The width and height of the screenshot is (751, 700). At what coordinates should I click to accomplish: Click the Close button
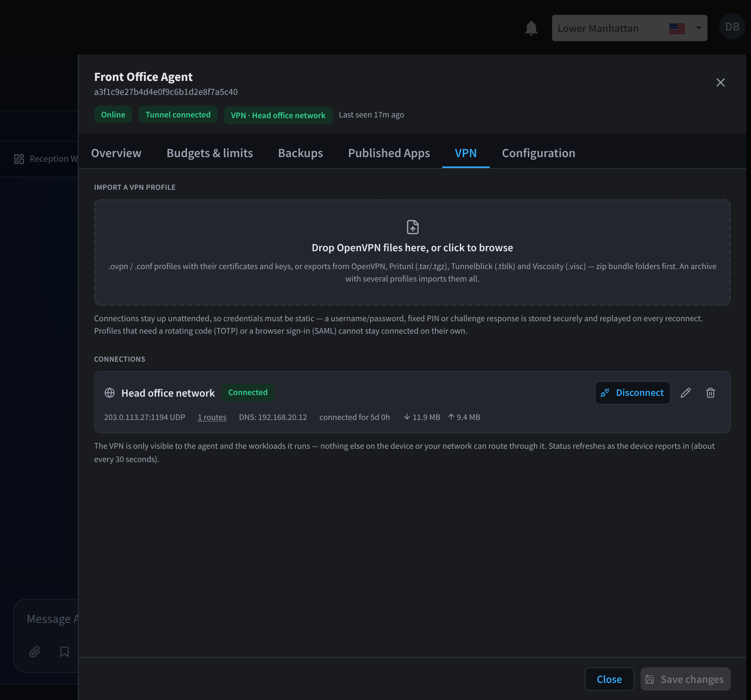tap(609, 679)
